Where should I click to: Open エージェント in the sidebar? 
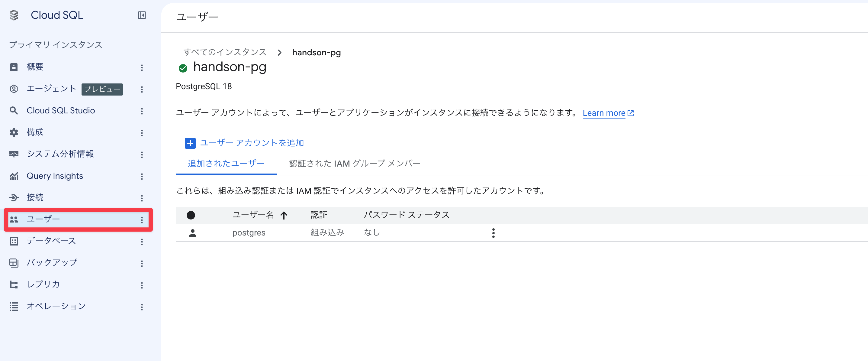tap(52, 88)
